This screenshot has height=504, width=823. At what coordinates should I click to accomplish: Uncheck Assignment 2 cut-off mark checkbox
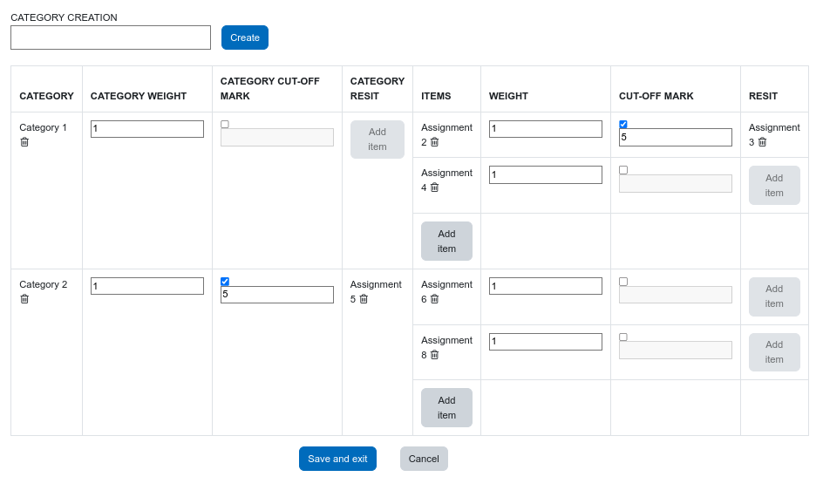tap(623, 125)
